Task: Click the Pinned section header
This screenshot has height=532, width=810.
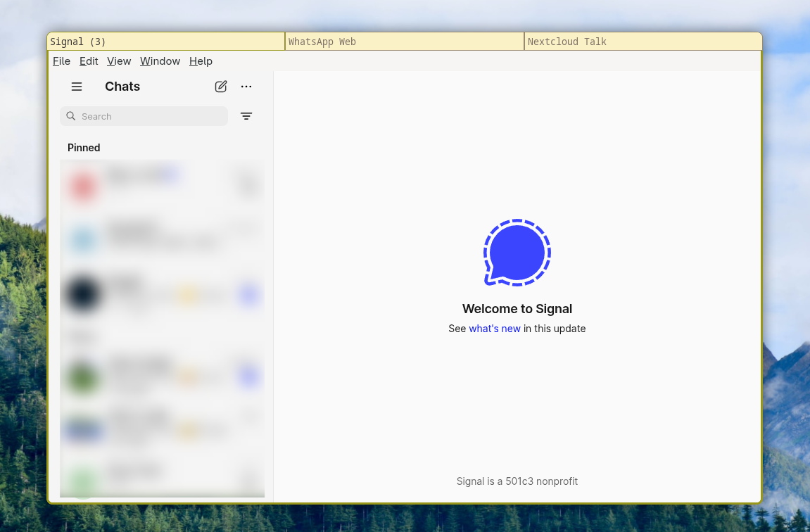Action: pos(84,148)
